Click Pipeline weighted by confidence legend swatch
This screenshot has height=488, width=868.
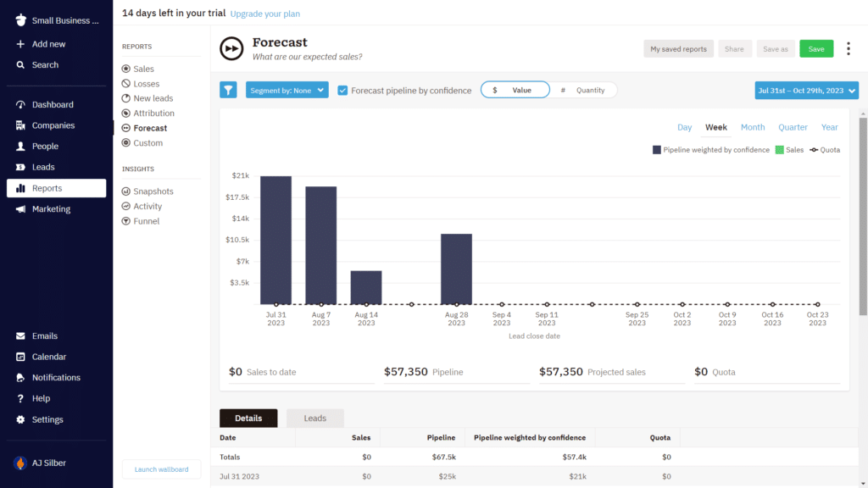pos(657,150)
